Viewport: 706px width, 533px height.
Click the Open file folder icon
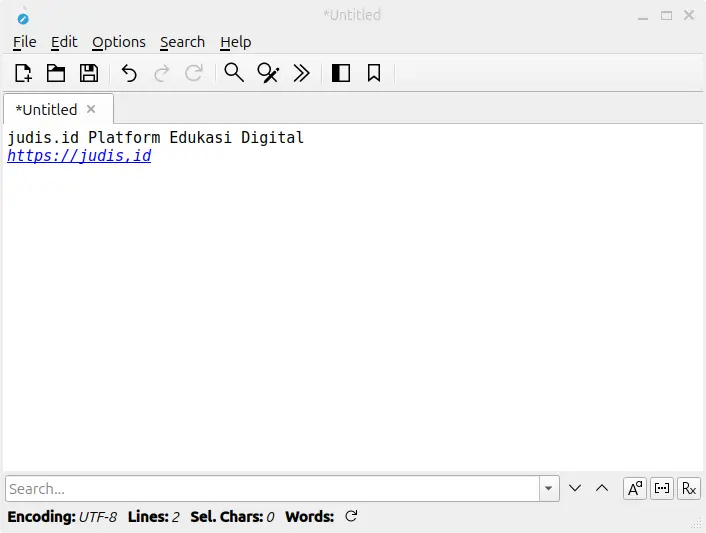[56, 73]
